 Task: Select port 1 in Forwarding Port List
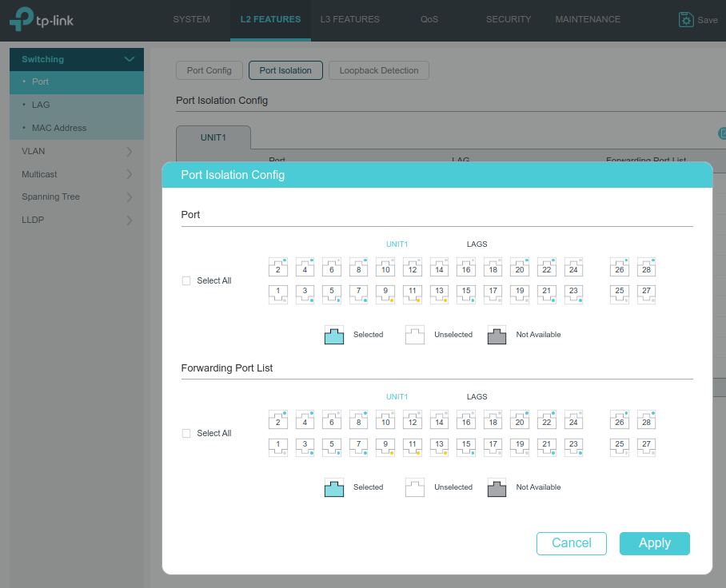277,447
